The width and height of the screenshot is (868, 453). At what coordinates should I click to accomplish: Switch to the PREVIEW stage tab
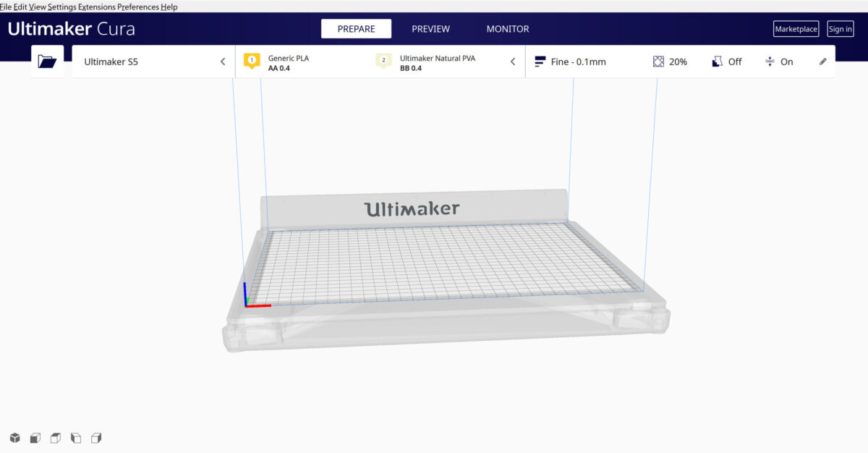click(x=431, y=29)
